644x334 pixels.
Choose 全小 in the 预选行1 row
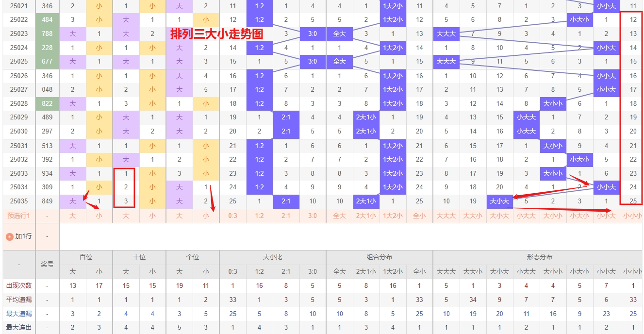(x=420, y=216)
